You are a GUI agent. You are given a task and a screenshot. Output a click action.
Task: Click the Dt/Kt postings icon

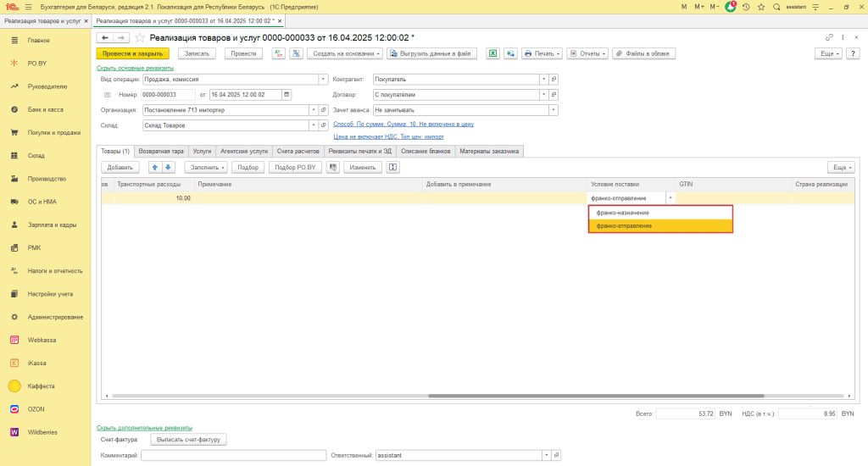pyautogui.click(x=278, y=53)
